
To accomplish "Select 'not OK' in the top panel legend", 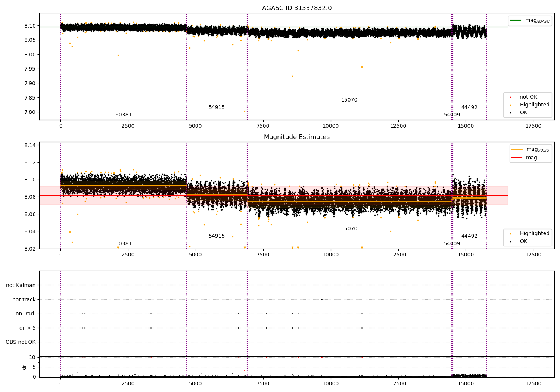I will click(x=528, y=97).
